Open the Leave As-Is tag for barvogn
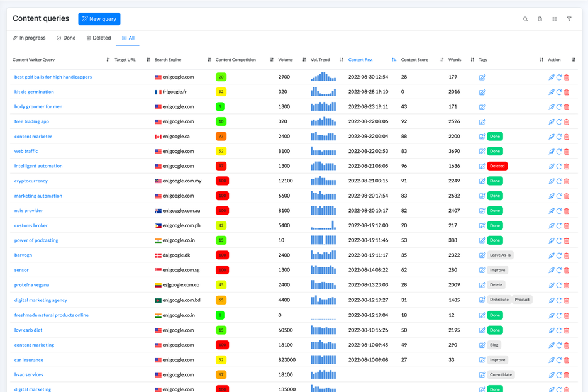The image size is (588, 392). [500, 255]
